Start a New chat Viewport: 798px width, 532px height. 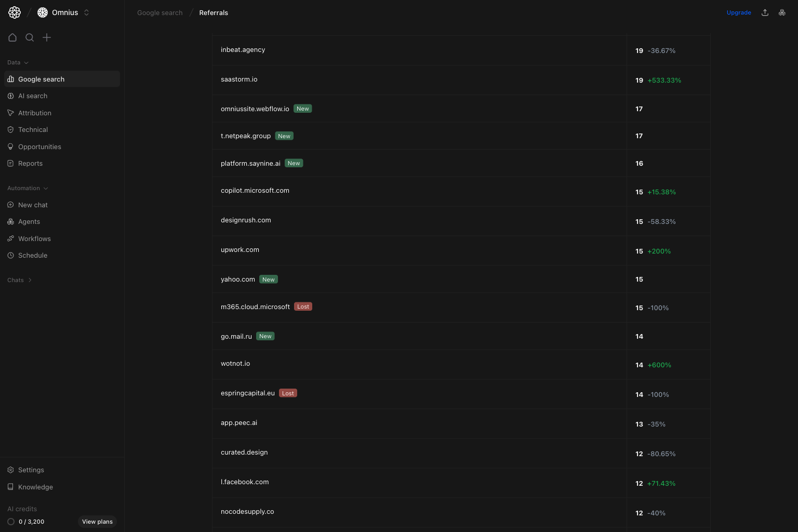(33, 205)
